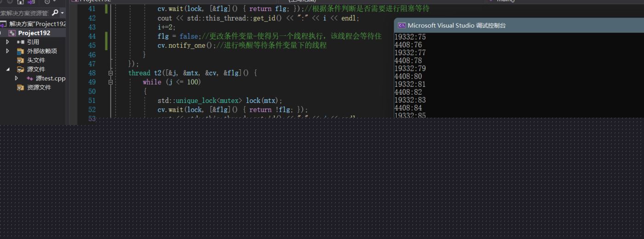This screenshot has height=239, width=644.
Task: Select the 资源文件 folder in the tree
Action: click(39, 87)
